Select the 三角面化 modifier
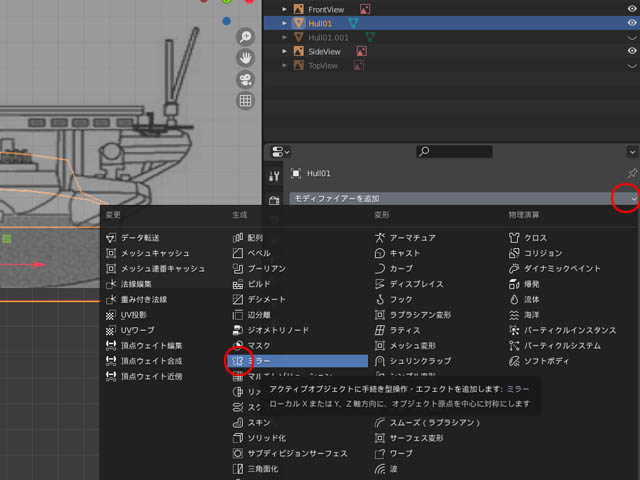The width and height of the screenshot is (640, 480). pyautogui.click(x=256, y=469)
